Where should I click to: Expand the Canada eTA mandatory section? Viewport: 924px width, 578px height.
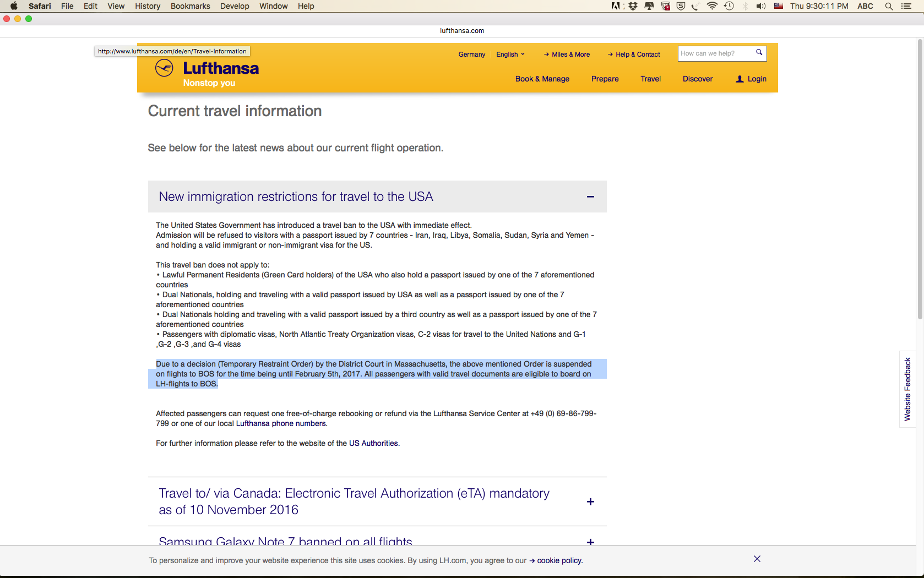[x=590, y=501]
